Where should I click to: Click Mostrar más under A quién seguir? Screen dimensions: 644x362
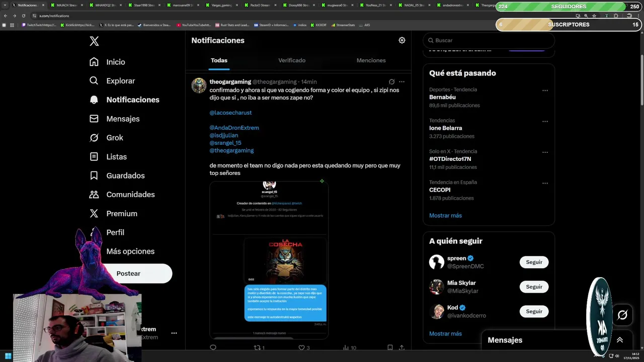[x=445, y=334]
